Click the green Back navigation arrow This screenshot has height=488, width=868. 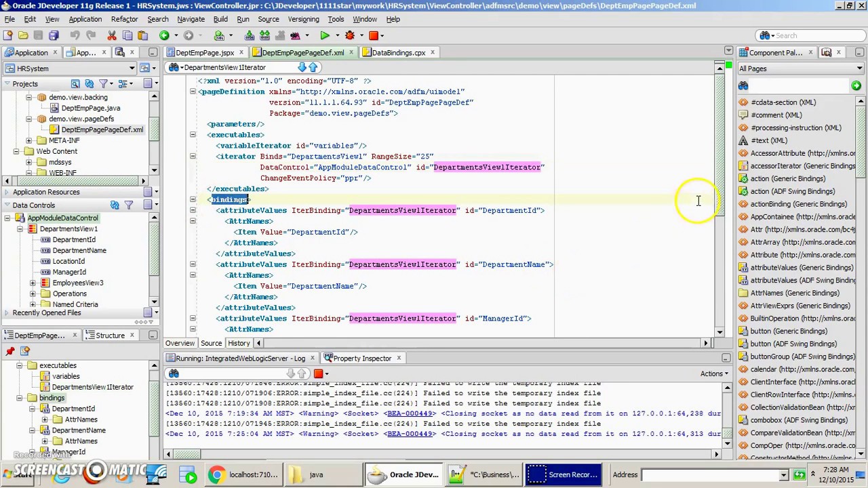(164, 35)
